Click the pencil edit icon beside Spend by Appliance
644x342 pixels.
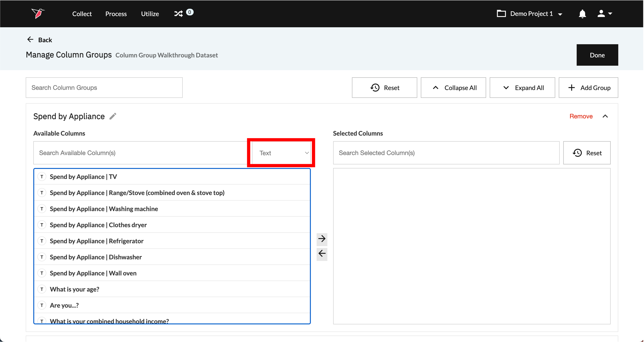(113, 116)
